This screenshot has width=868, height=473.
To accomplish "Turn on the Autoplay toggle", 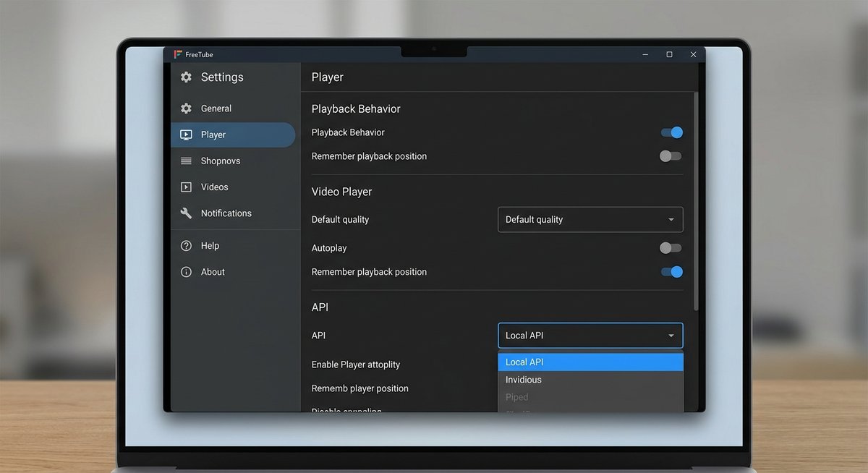I will click(x=670, y=247).
